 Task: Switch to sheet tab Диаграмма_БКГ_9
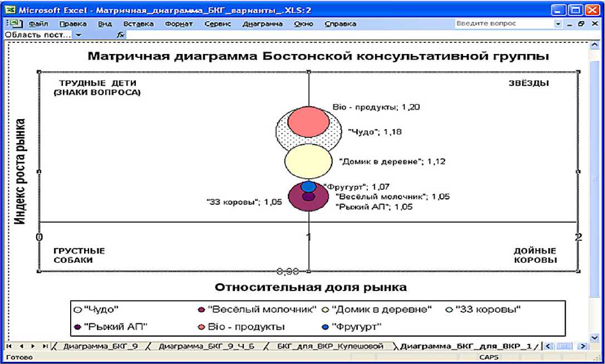point(100,346)
